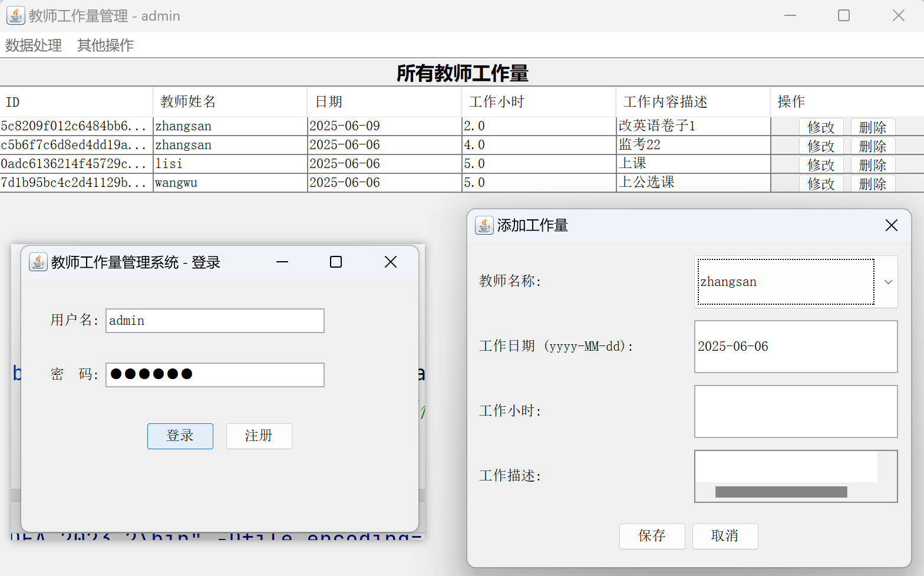The height and width of the screenshot is (576, 924).
Task: Click the ID column header
Action: [76, 101]
